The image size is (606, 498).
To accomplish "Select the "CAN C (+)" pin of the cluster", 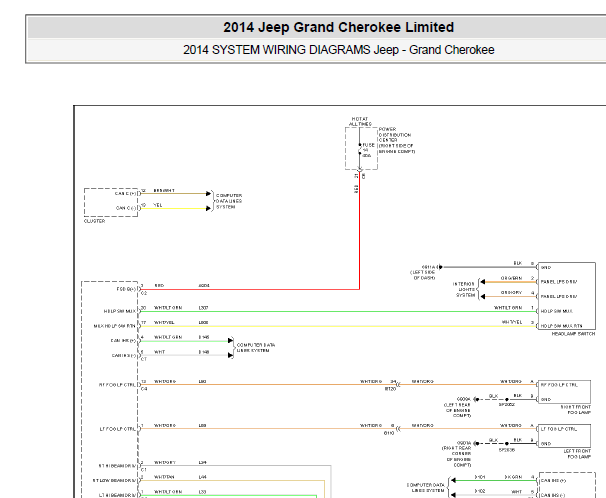I will click(x=126, y=193).
